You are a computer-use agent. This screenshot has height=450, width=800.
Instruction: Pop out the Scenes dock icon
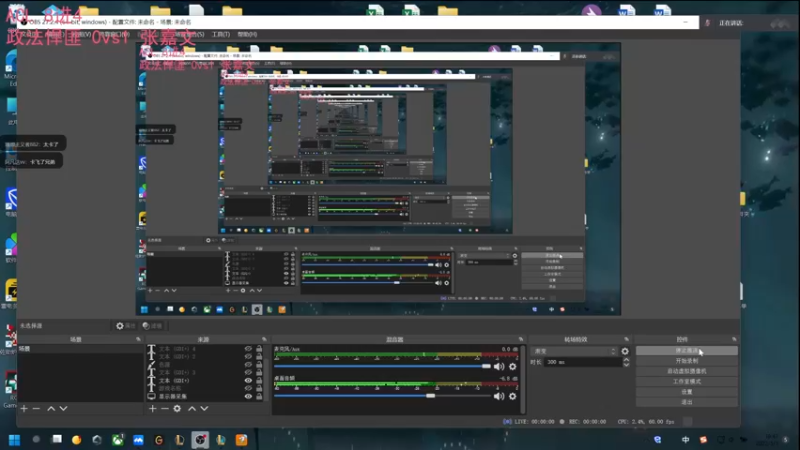point(138,339)
